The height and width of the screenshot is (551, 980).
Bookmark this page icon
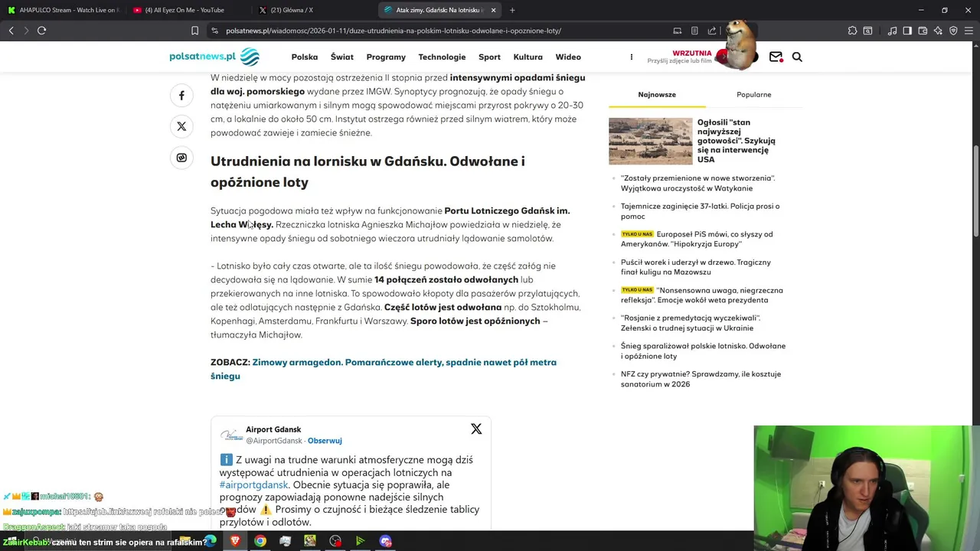coord(194,31)
